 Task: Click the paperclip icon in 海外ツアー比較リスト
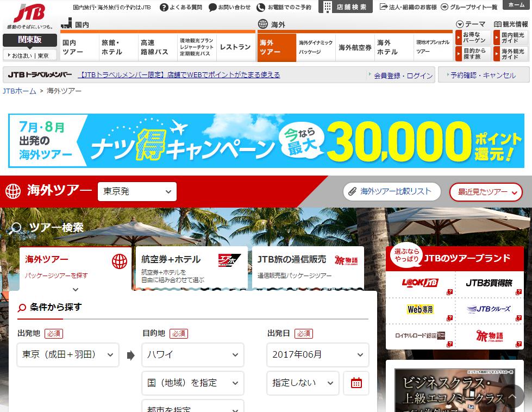click(x=352, y=191)
